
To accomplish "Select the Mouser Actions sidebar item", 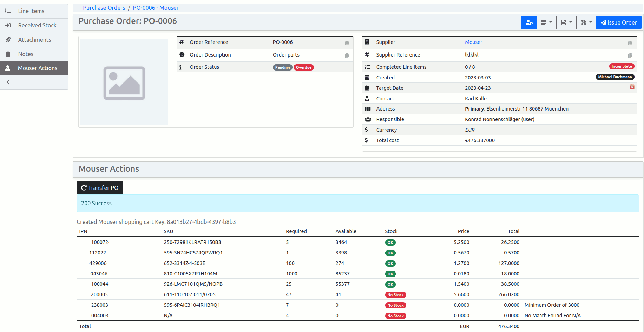I will coord(34,68).
